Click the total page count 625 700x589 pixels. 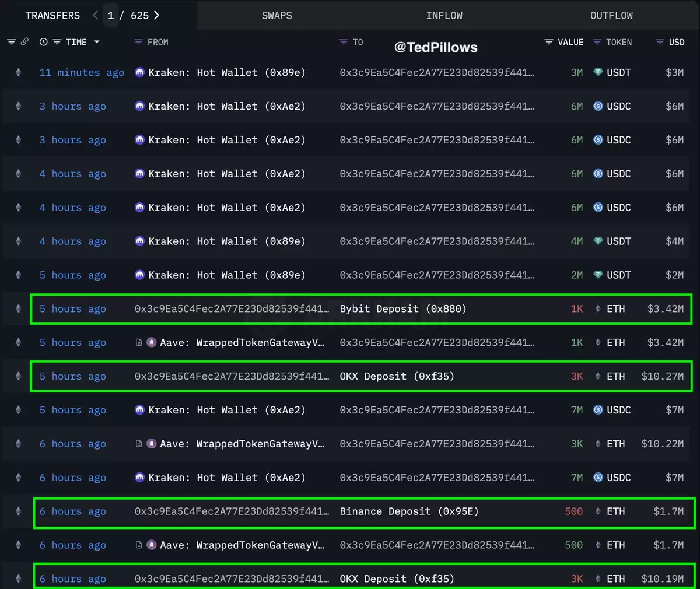140,15
